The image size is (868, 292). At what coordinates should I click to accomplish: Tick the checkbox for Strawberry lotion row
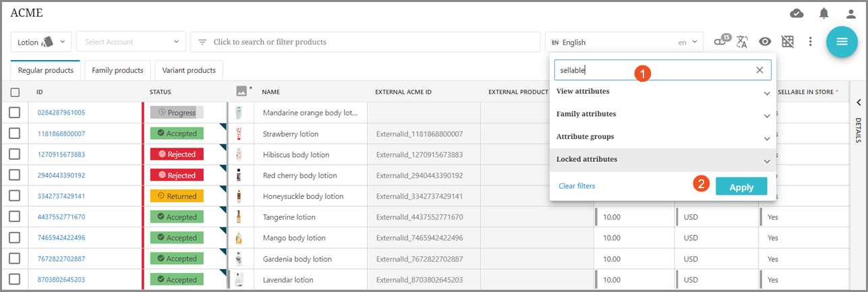tap(15, 134)
